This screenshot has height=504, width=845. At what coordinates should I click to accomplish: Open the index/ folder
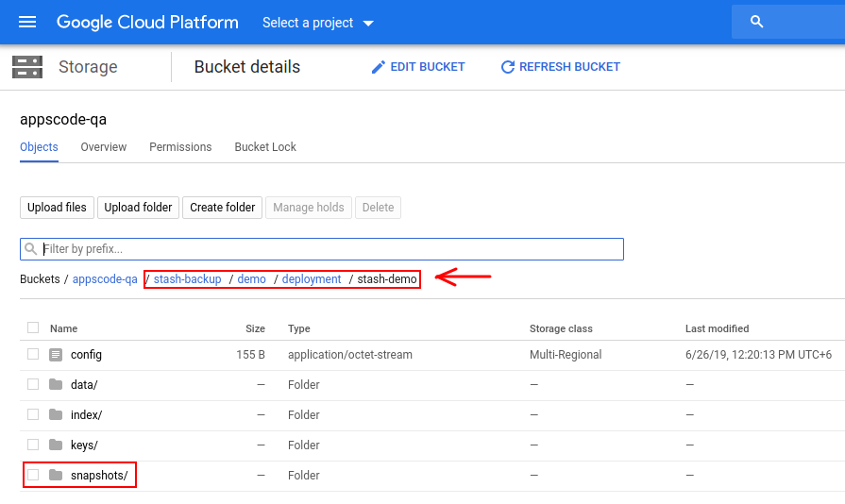click(x=86, y=415)
